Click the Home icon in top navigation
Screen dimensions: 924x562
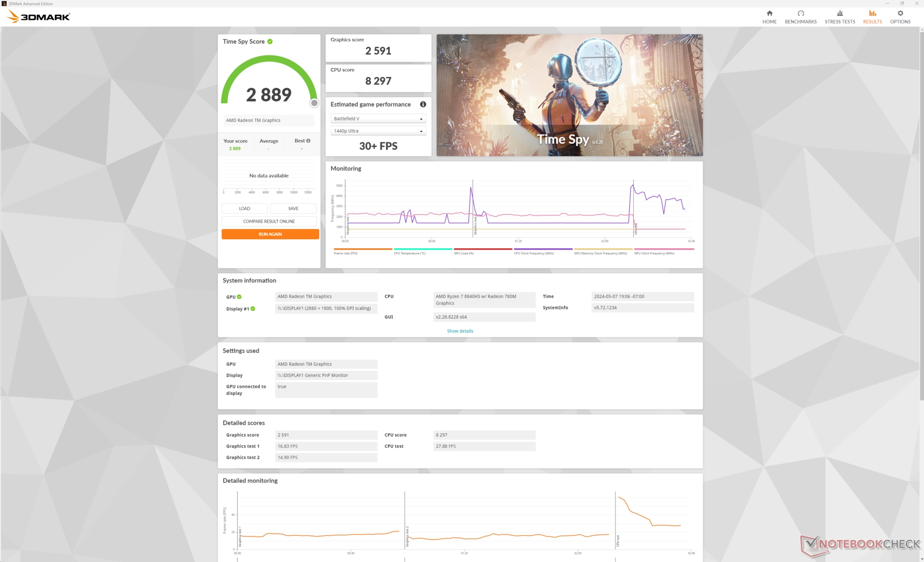click(769, 13)
